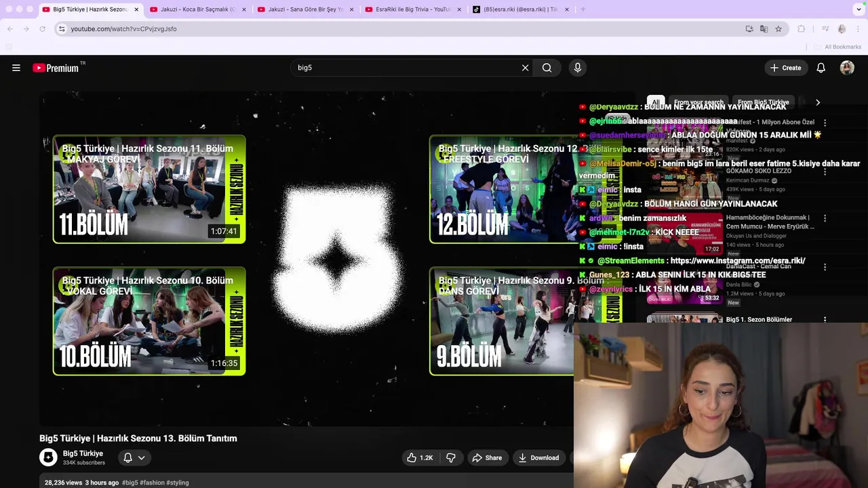Select the All filter chip
The height and width of the screenshot is (488, 868).
pyautogui.click(x=656, y=102)
